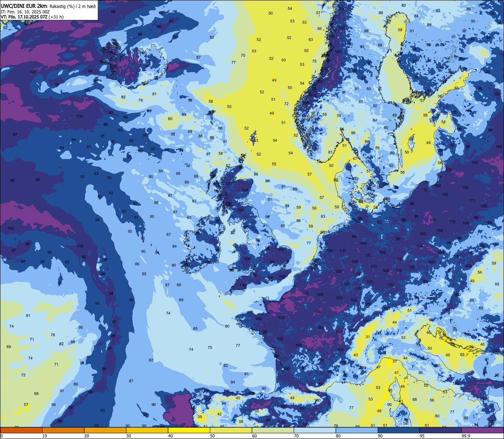This screenshot has width=504, height=439.
Task: Click the legend scale label 30
Action: pyautogui.click(x=128, y=436)
